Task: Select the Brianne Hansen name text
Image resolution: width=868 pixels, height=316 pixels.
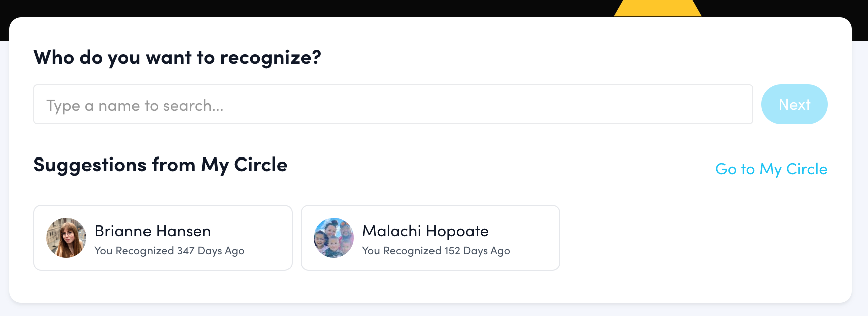Action: coord(153,231)
